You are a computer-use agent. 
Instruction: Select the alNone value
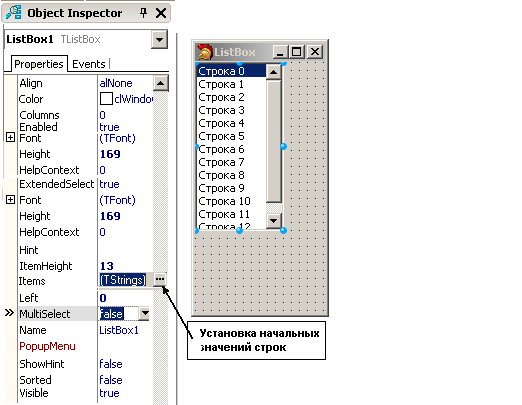click(x=116, y=83)
